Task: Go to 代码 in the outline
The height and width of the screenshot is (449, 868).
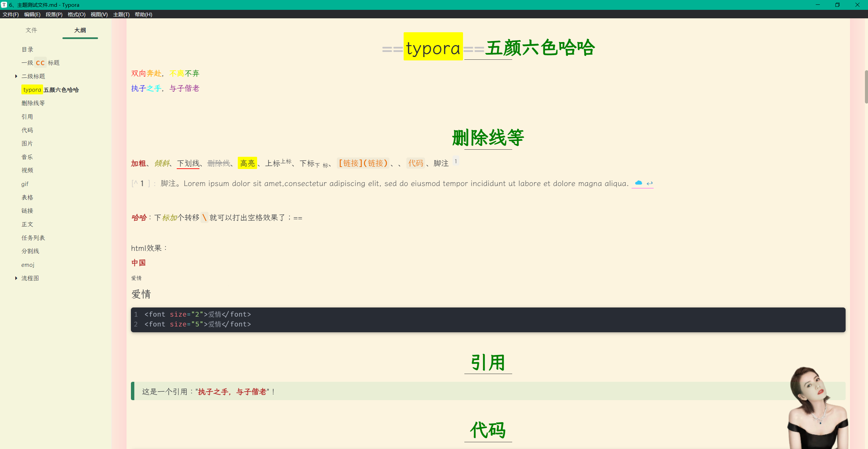Action: point(27,130)
